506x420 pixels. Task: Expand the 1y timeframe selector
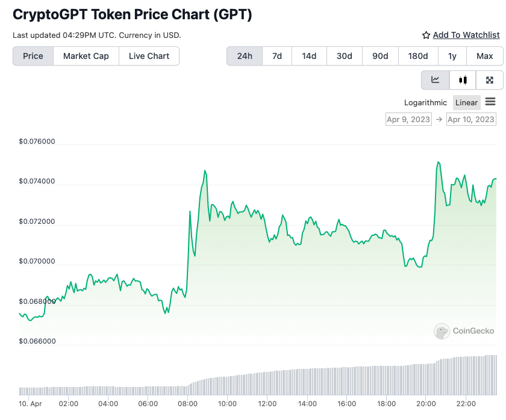click(452, 55)
